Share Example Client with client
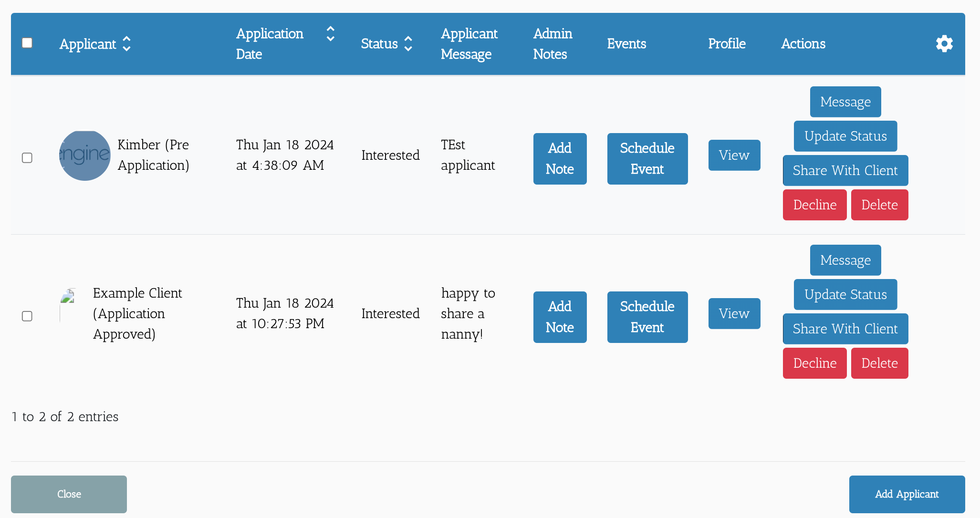This screenshot has height=518, width=980. [845, 329]
